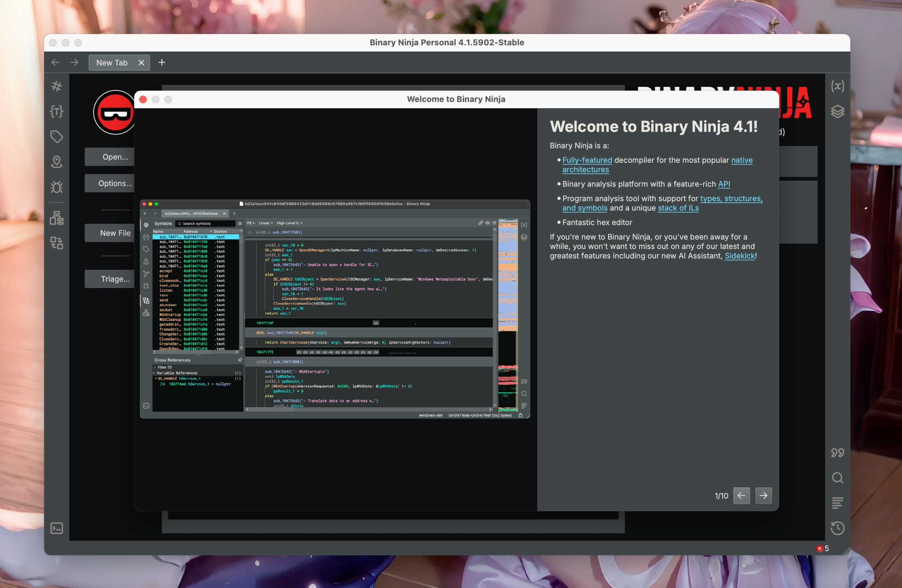
Task: Go to the previous welcome page
Action: [x=741, y=496]
